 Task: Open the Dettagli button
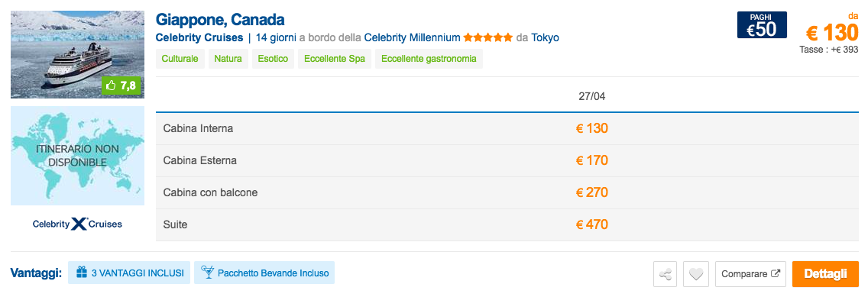click(825, 274)
